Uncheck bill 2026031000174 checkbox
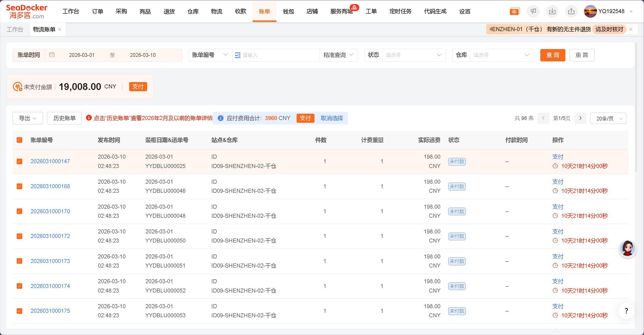Viewport: 644px width, 335px height. coord(19,286)
